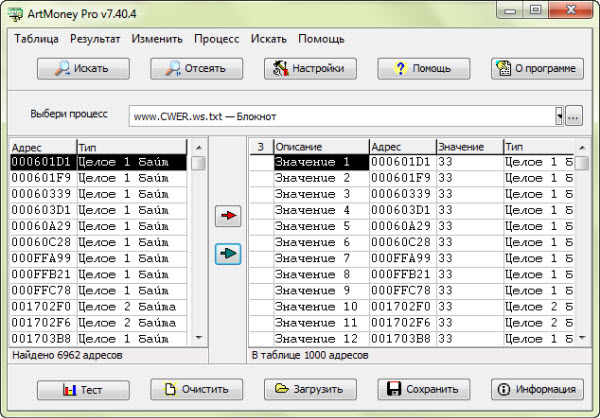600x418 pixels.
Task: Expand the process selection dropdown
Action: coord(558,116)
